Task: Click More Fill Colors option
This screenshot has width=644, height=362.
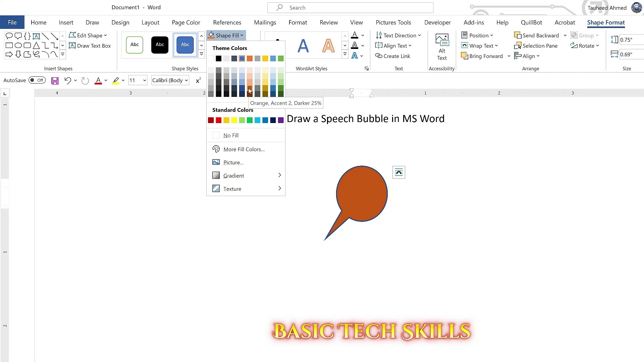Action: coord(244,149)
